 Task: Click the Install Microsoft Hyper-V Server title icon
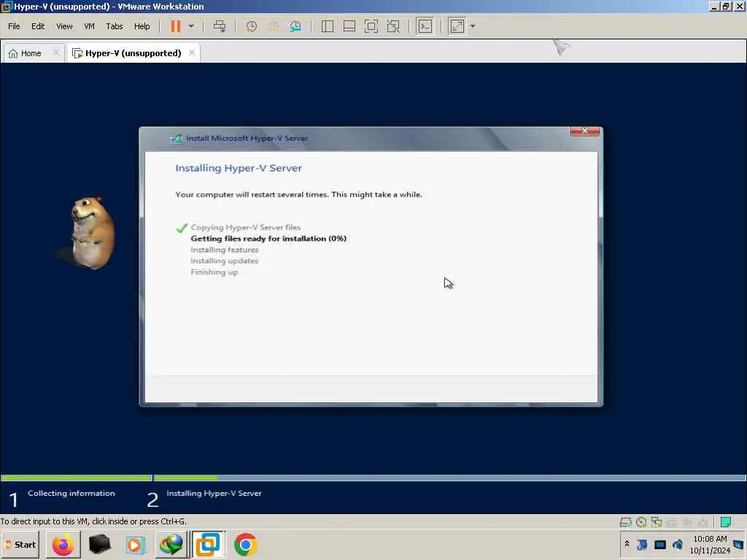[177, 139]
